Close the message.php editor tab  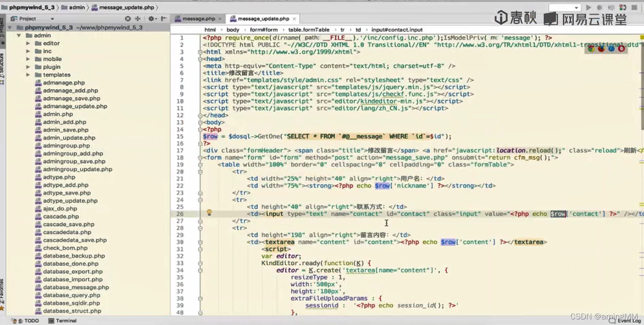pyautogui.click(x=220, y=19)
